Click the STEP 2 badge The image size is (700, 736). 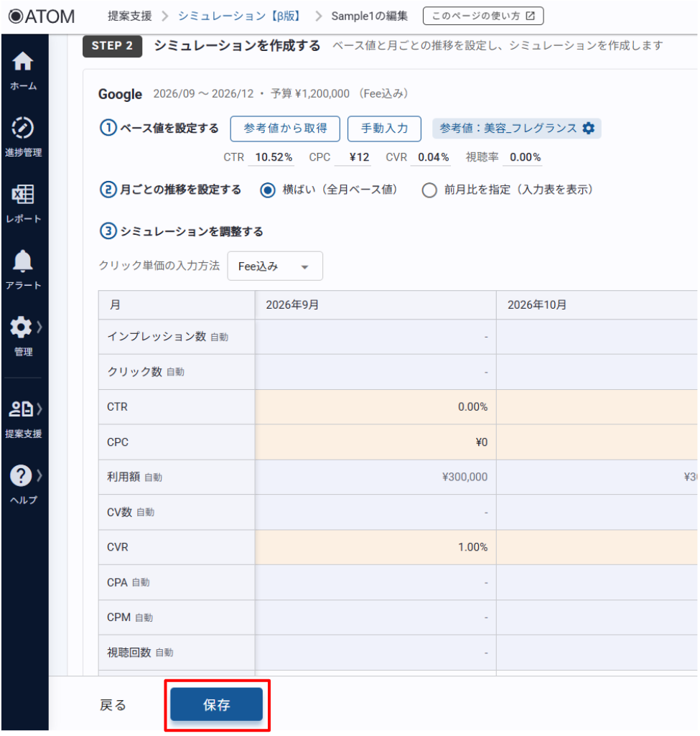(x=112, y=46)
